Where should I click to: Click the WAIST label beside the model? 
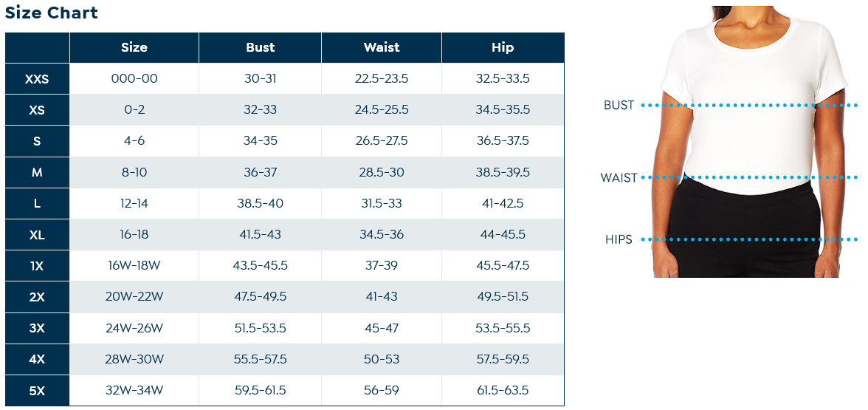coord(619,178)
